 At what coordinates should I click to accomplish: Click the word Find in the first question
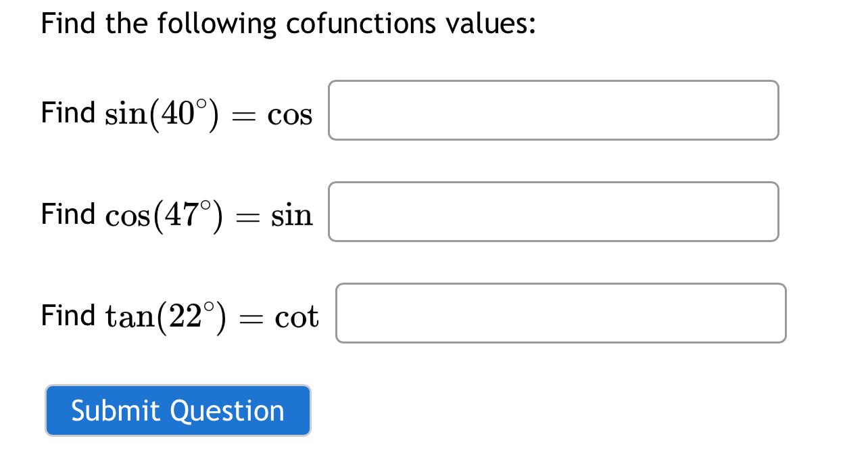pyautogui.click(x=68, y=112)
